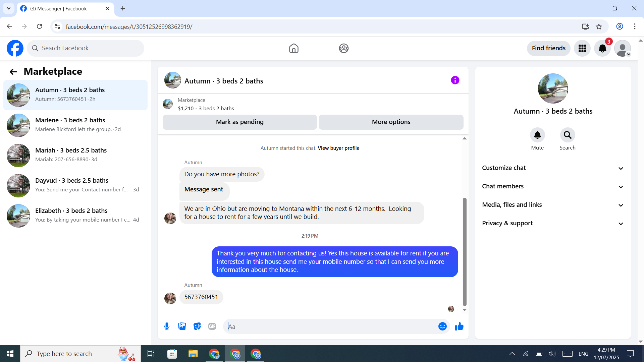Expand Chat members section

tap(553, 186)
